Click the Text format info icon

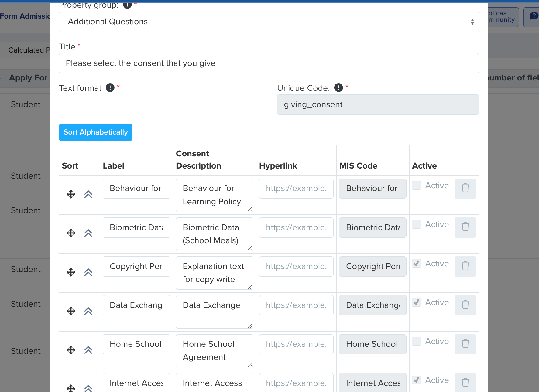coord(110,88)
